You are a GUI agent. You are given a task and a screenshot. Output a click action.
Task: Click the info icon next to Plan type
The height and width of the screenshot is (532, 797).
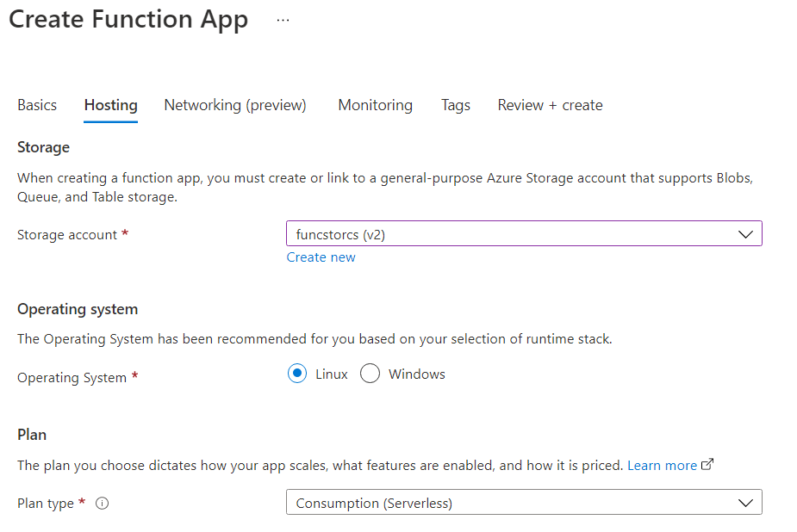coord(102,504)
